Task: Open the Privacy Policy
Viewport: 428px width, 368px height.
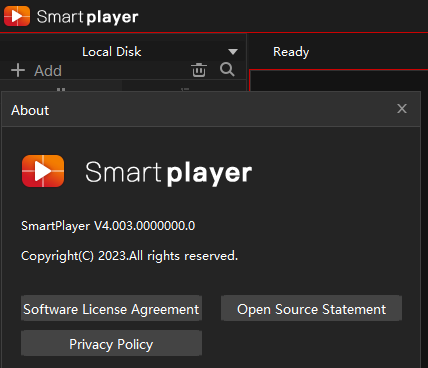Action: coord(111,343)
